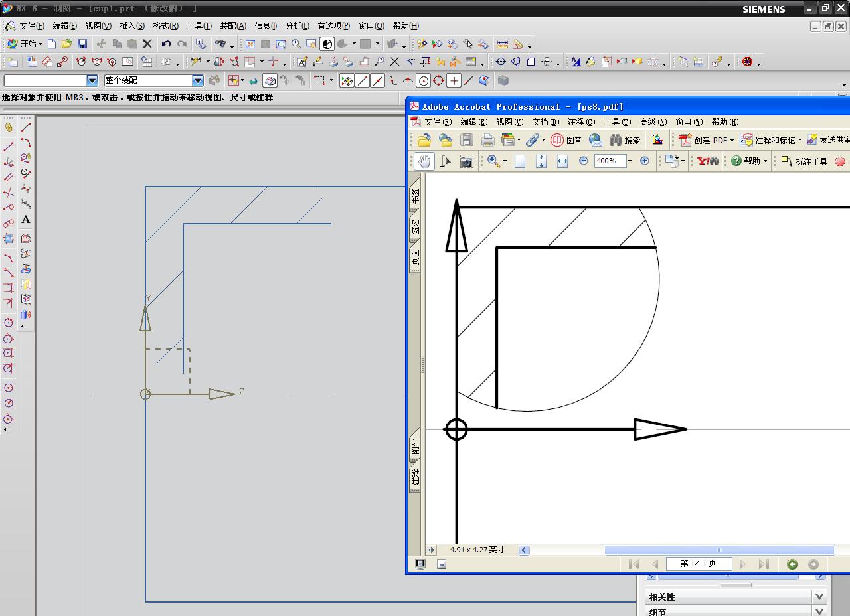Select the arc tool in NX left sidebar
Screen dimensions: 850x616
tap(26, 142)
